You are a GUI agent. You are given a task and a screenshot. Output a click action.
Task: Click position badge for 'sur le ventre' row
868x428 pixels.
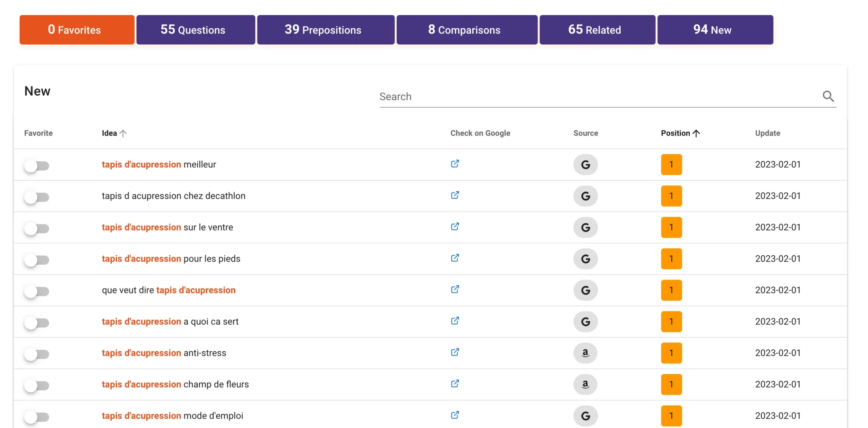pyautogui.click(x=671, y=227)
